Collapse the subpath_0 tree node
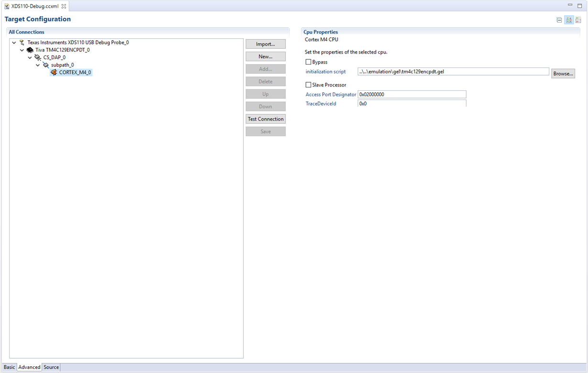Screen dimensions: 588x373 point(38,65)
